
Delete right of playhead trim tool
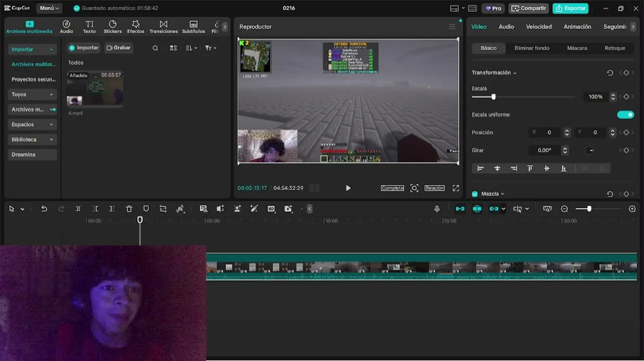[x=112, y=209]
